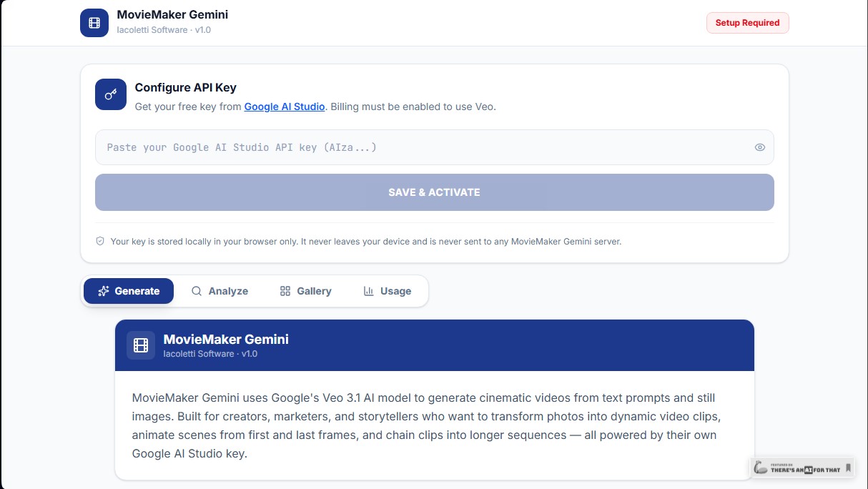The height and width of the screenshot is (489, 868).
Task: Switch to the Analyze tab
Action: click(220, 291)
